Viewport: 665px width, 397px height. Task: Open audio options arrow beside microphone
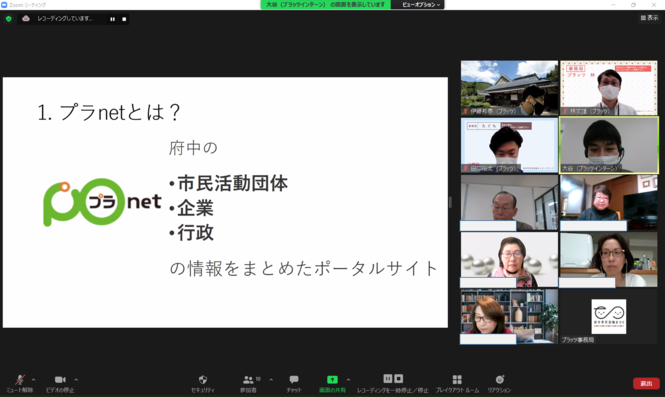[x=34, y=380]
